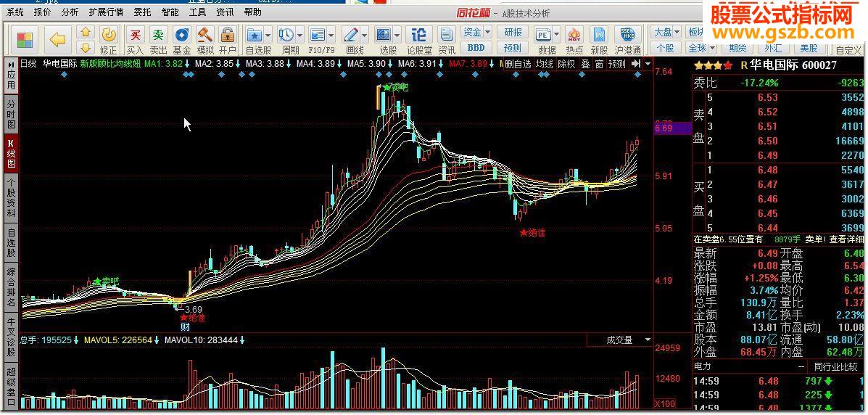Click the 数据 PE document icon
868x415 pixels.
tap(543, 35)
